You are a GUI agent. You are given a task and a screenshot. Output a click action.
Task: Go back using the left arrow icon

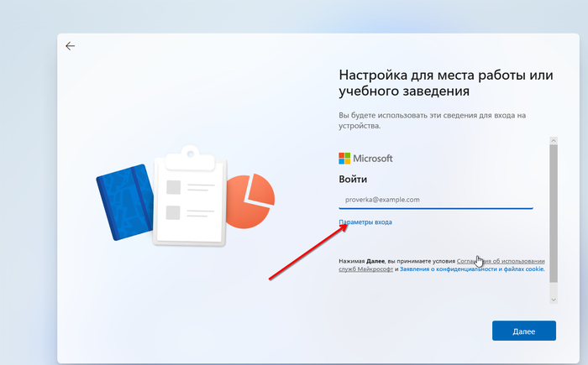point(70,46)
